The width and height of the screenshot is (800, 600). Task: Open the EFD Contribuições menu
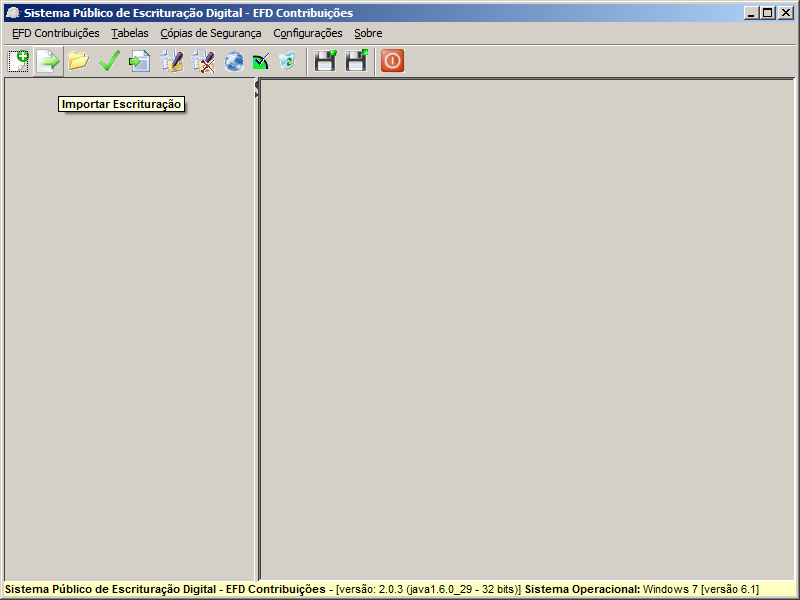coord(56,33)
